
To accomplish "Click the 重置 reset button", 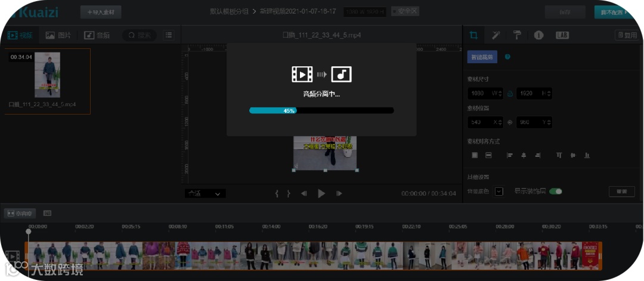I will (x=622, y=192).
